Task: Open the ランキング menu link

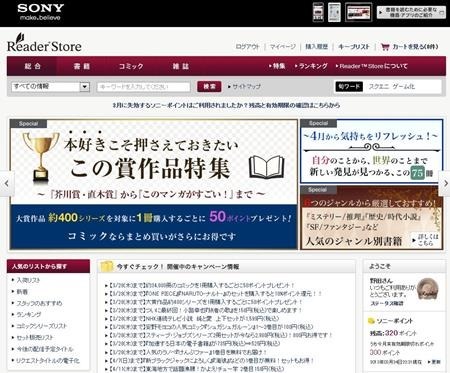Action: 311,66
